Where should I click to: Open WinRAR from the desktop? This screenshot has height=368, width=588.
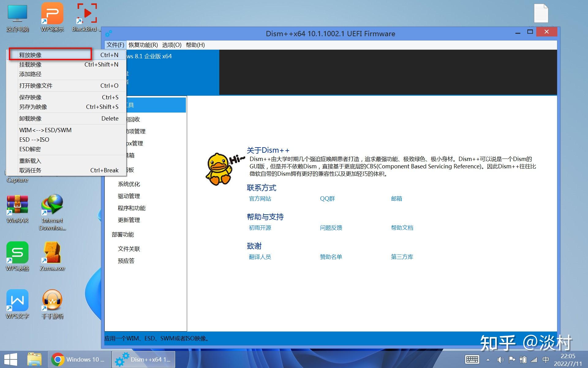pyautogui.click(x=17, y=205)
